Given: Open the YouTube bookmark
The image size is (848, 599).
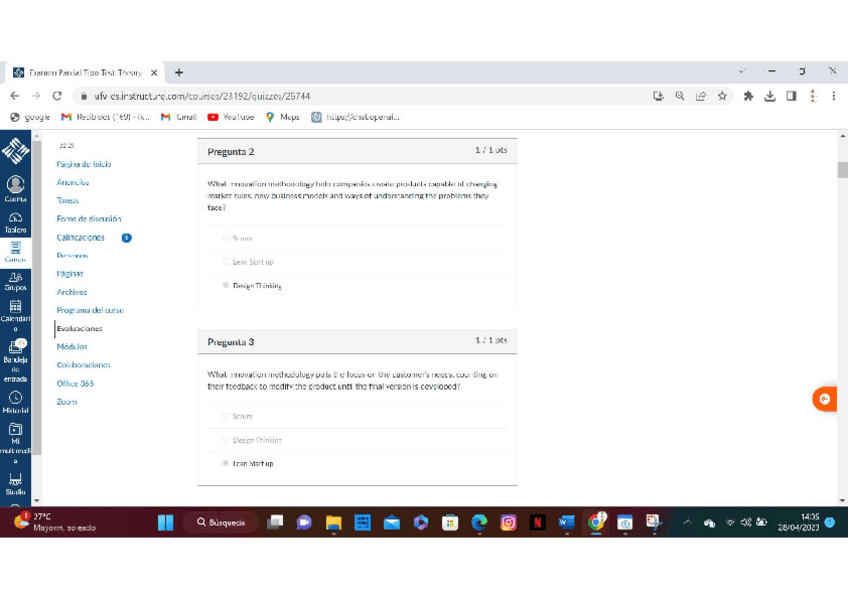Looking at the screenshot, I should pos(231,117).
